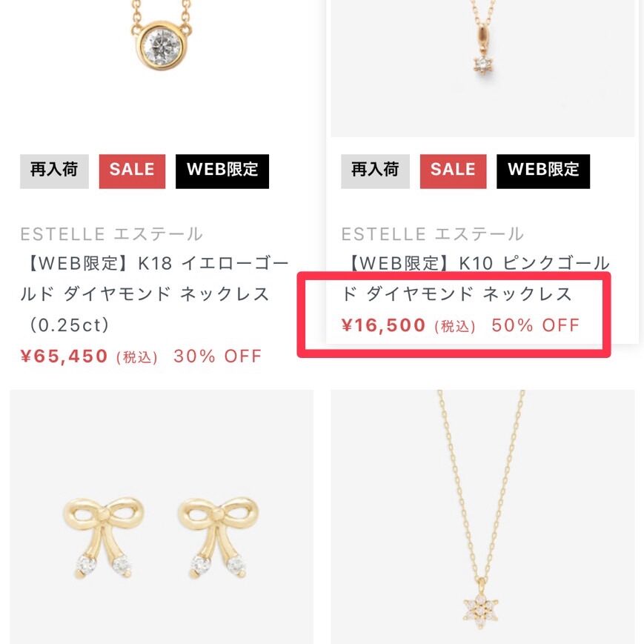The width and height of the screenshot is (644, 644).
Task: Open ESTELLE エステール brand link on left product
Action: click(111, 234)
